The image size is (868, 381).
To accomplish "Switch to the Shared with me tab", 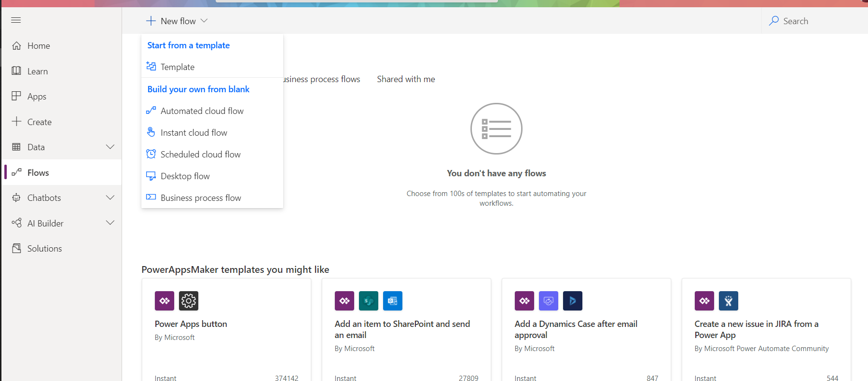I will click(x=406, y=79).
